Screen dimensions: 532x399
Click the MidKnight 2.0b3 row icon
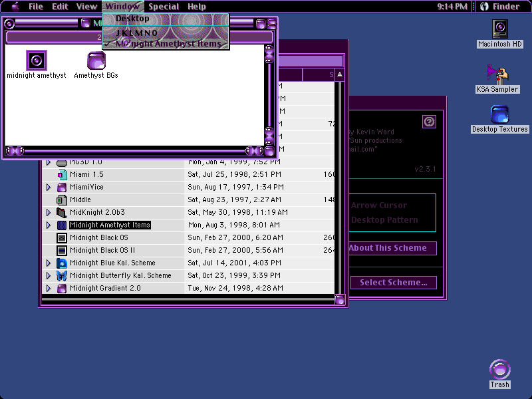(x=62, y=212)
